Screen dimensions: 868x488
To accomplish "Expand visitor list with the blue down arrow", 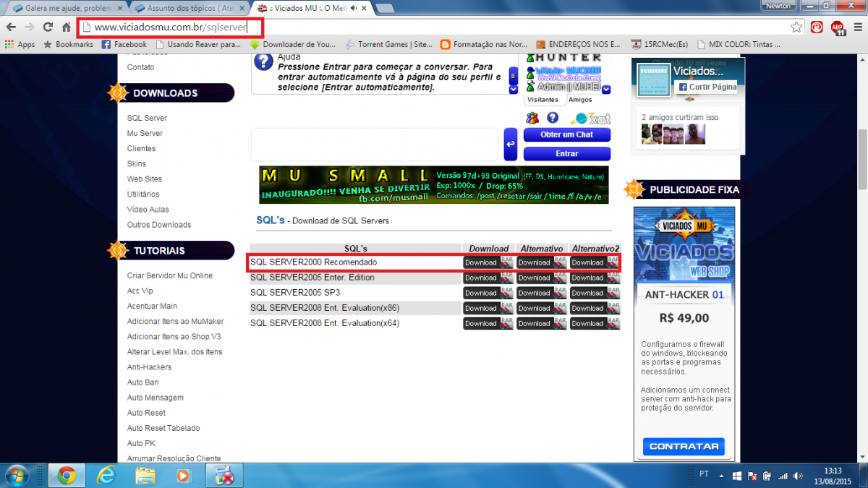I will 606,90.
